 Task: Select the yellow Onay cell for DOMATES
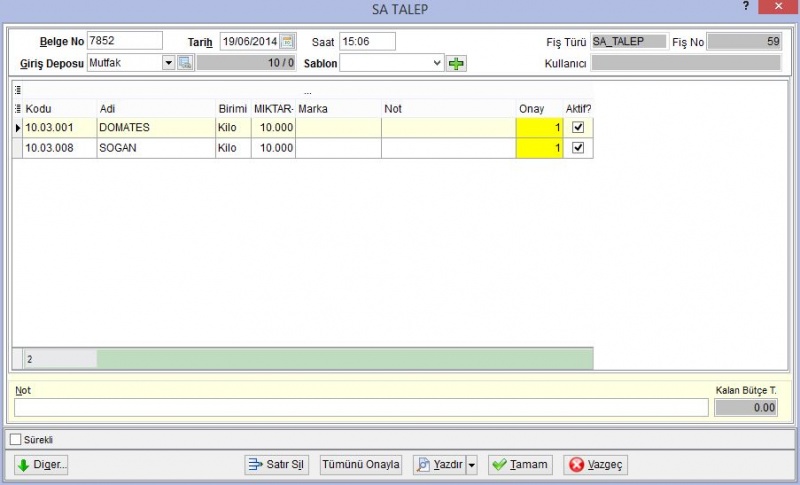click(x=539, y=127)
